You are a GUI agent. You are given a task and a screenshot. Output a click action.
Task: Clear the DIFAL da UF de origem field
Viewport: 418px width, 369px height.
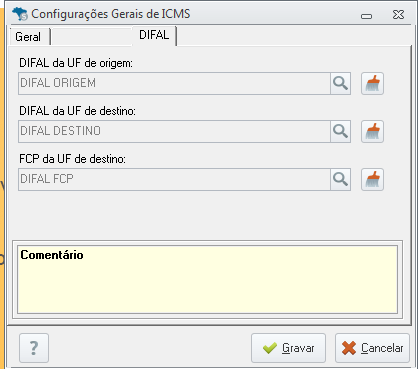pos(372,83)
